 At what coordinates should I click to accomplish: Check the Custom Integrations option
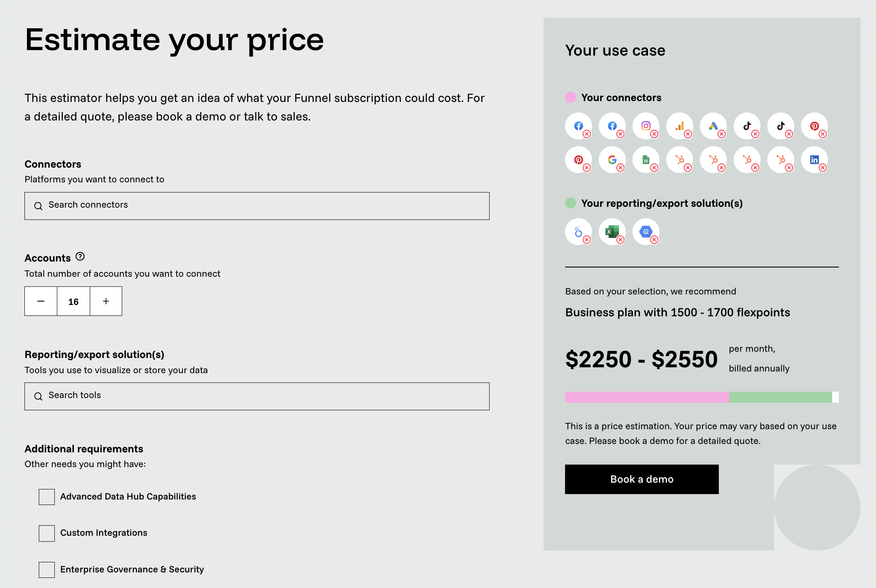click(46, 533)
